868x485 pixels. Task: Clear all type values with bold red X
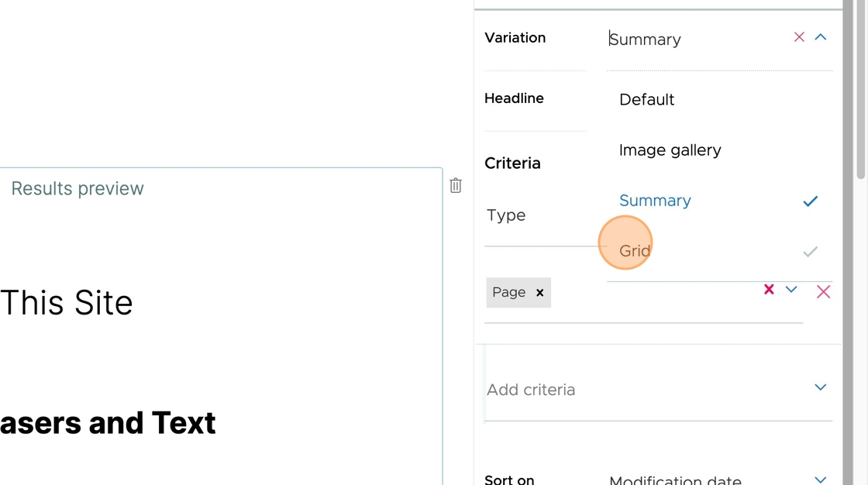coord(769,289)
